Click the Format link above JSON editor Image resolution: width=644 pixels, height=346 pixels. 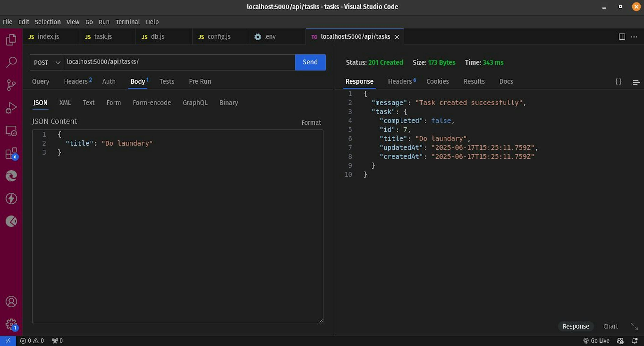[x=311, y=123]
